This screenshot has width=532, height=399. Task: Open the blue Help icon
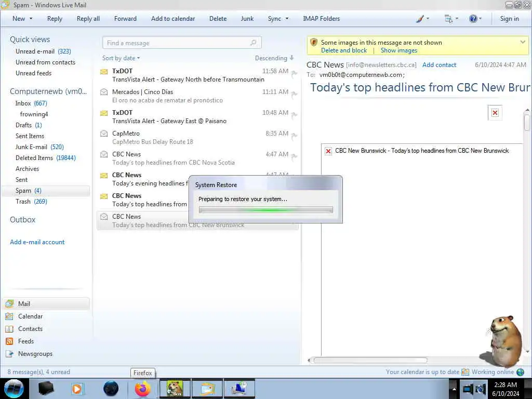(x=473, y=19)
